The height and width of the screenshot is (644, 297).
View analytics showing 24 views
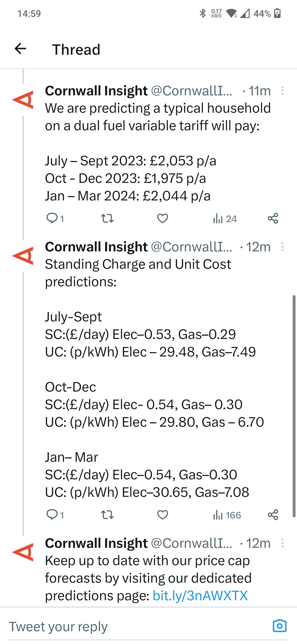coord(225,219)
